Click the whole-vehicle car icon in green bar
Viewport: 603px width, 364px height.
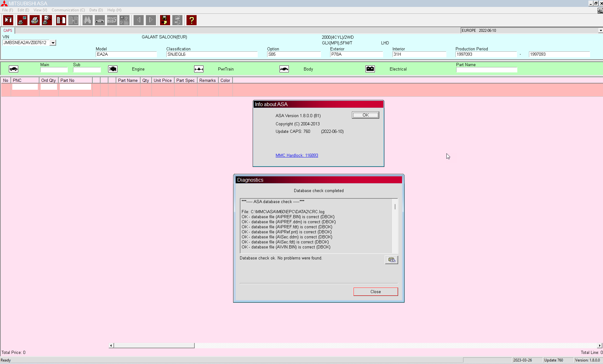pyautogui.click(x=14, y=69)
